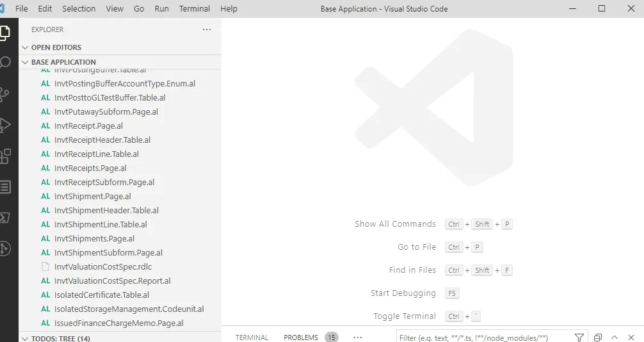Click the file icon beside InvtValuationCostSpec.rdlc
The width and height of the screenshot is (644, 342).
click(x=45, y=267)
